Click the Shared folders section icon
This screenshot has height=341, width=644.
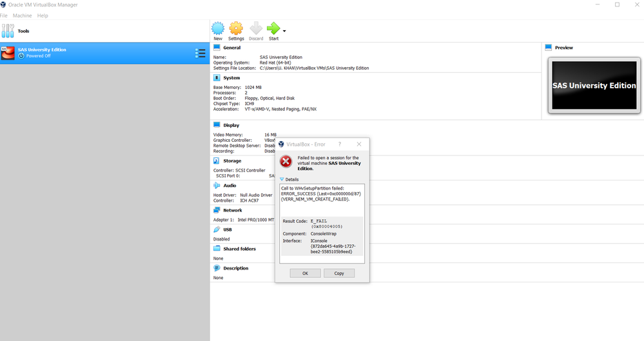(x=217, y=249)
